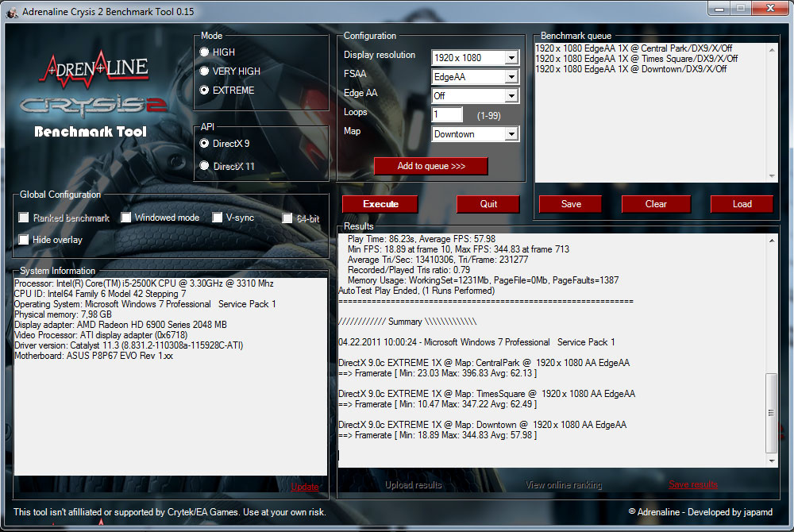Tick the 64-bit checkbox
Image resolution: width=794 pixels, height=532 pixels.
[x=287, y=218]
